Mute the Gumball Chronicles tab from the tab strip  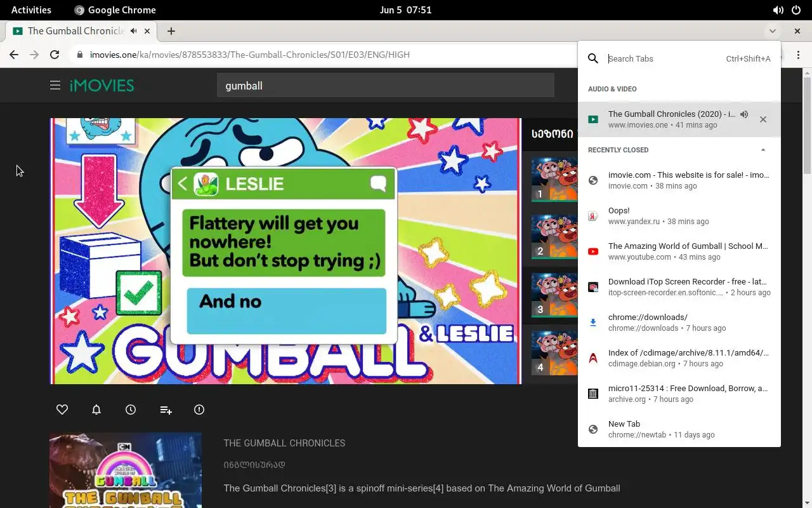(133, 30)
